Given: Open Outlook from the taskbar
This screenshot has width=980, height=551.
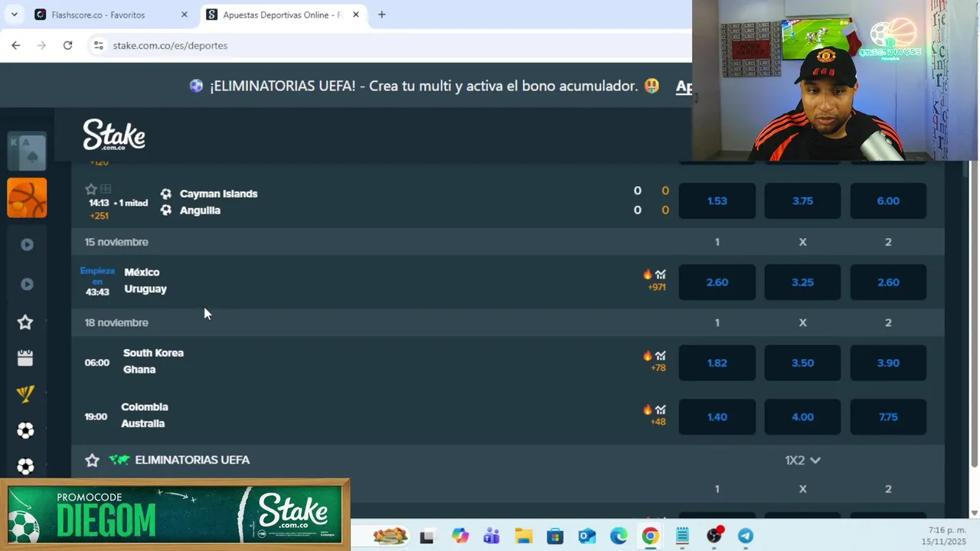Looking at the screenshot, I should pyautogui.click(x=587, y=536).
